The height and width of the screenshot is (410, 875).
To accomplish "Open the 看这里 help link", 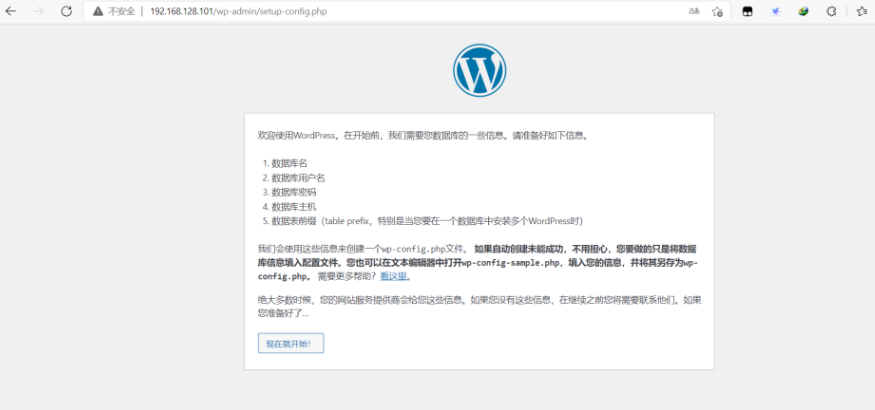I will [393, 276].
